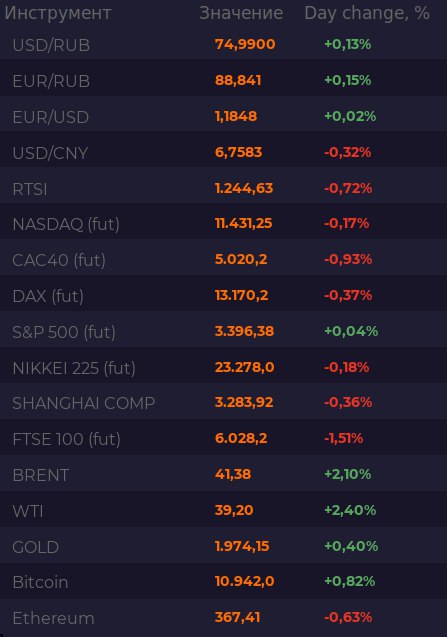
Task: Click the BRENT oil row
Action: [x=224, y=474]
